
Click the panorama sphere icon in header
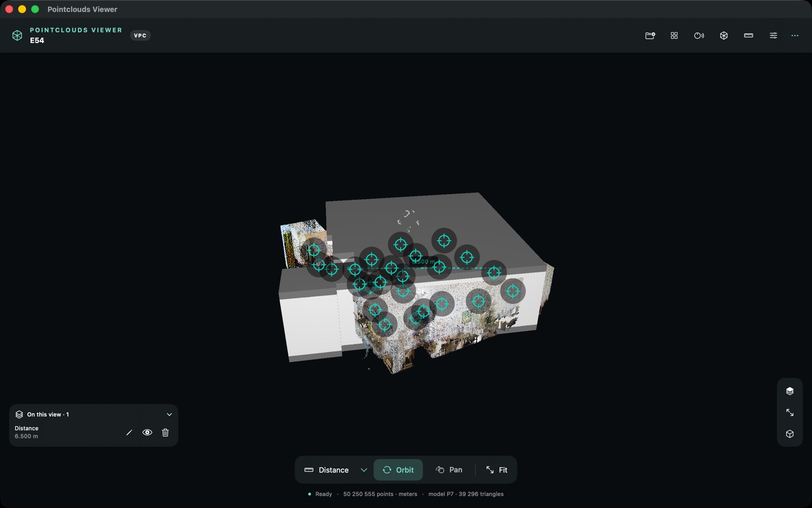coord(699,36)
